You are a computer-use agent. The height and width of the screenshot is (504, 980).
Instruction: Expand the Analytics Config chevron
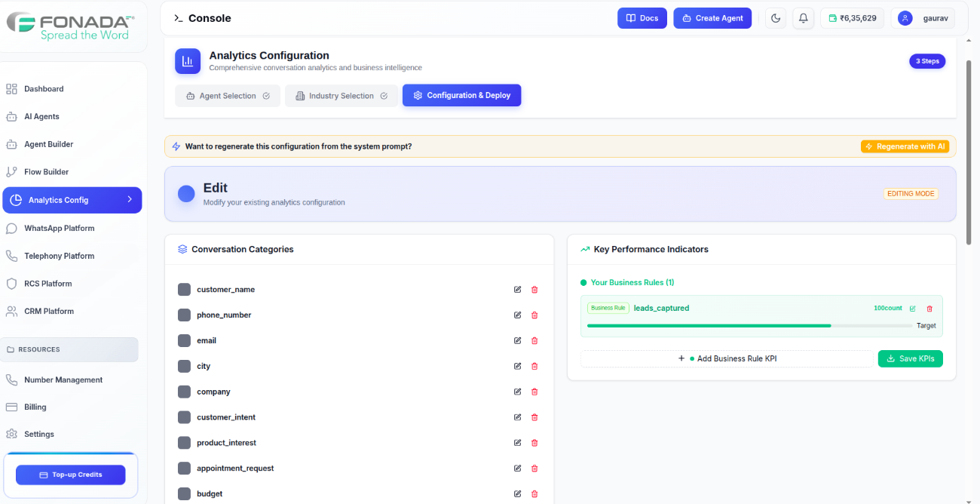(130, 200)
